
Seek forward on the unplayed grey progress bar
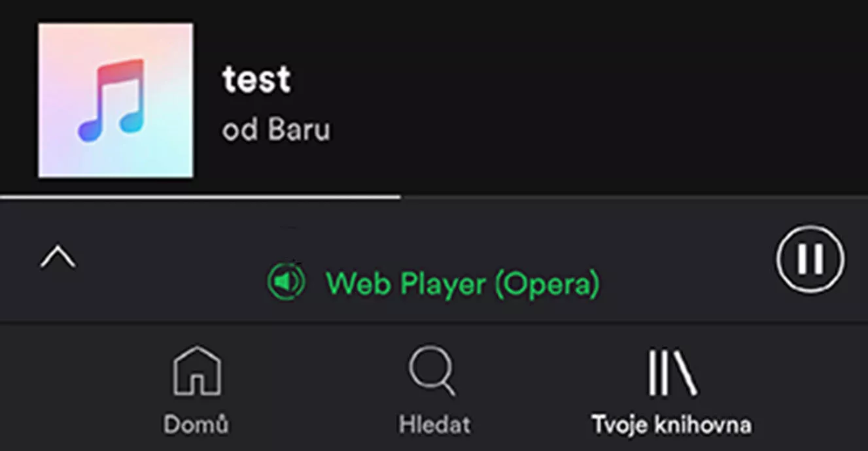click(634, 196)
